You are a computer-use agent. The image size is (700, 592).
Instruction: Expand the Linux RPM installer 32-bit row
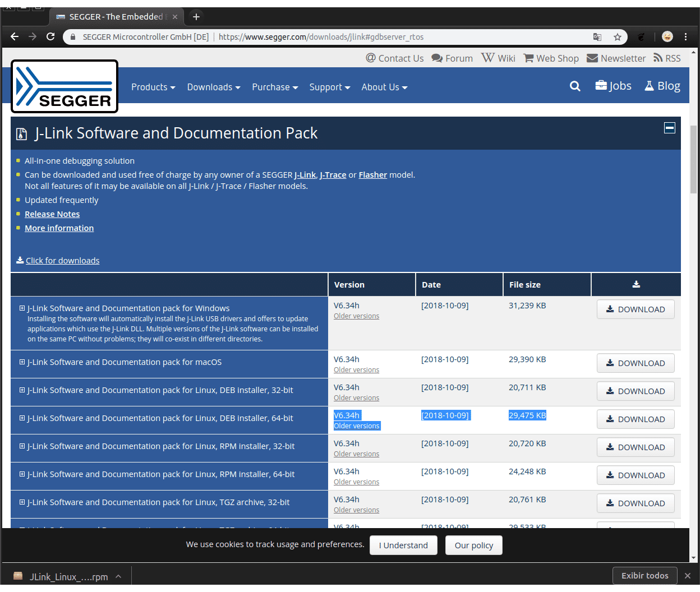tap(22, 446)
